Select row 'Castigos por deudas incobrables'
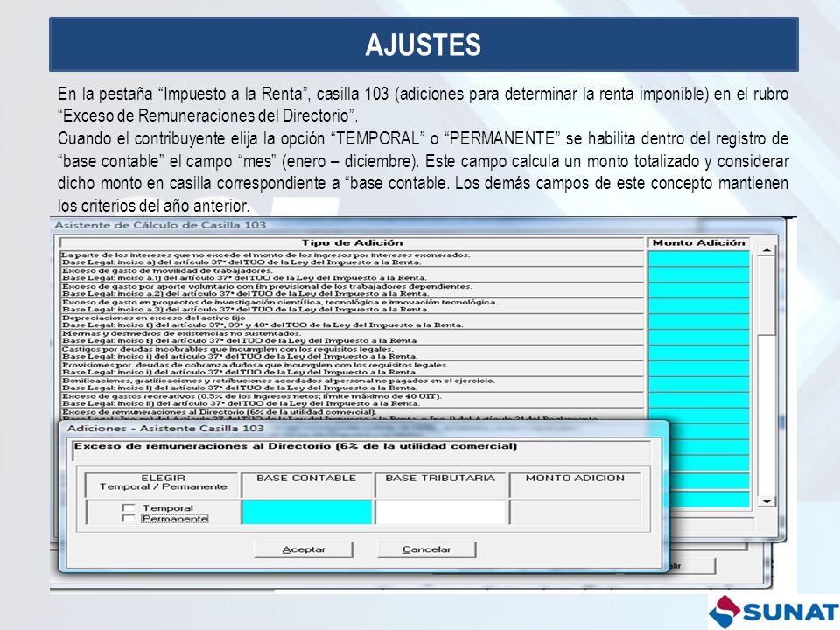 pyautogui.click(x=352, y=353)
